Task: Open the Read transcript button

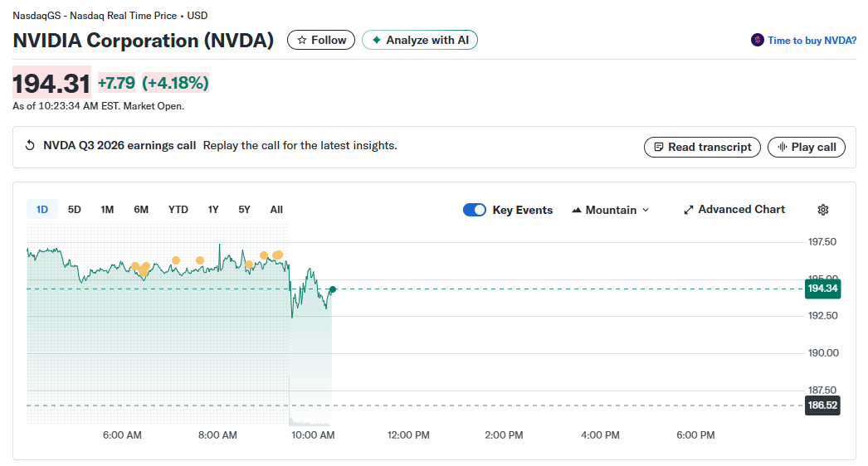Action: point(702,148)
